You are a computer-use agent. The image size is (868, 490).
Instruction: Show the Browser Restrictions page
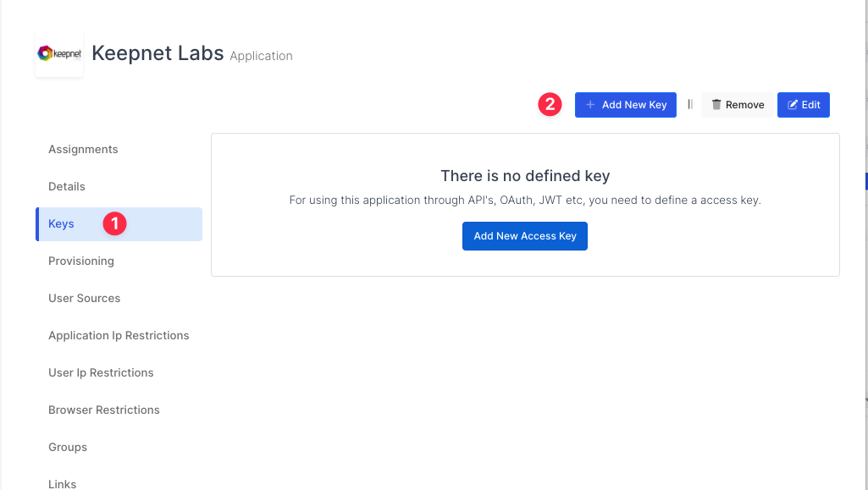104,410
